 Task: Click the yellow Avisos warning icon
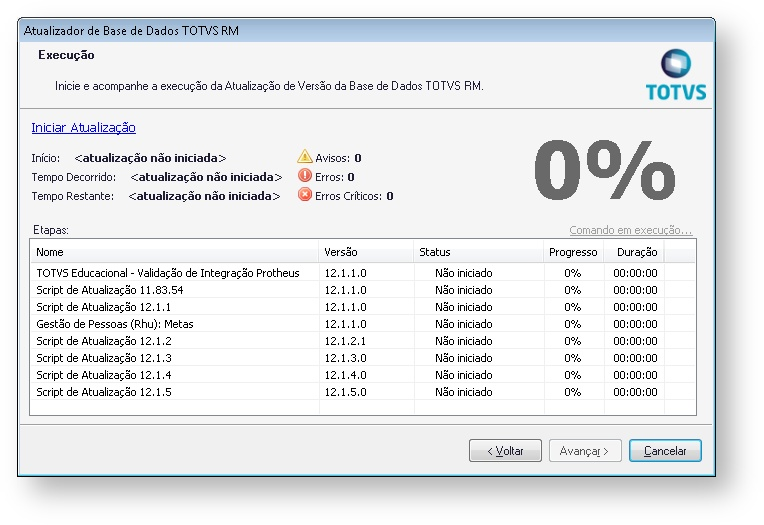point(305,156)
